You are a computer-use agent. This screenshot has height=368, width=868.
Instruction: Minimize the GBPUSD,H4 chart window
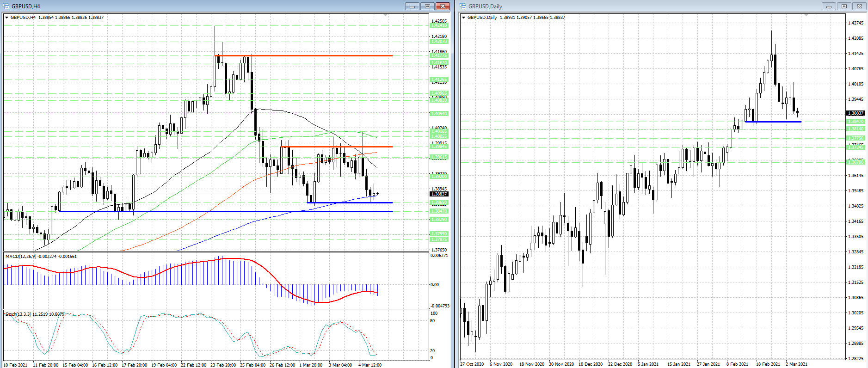[x=412, y=6]
